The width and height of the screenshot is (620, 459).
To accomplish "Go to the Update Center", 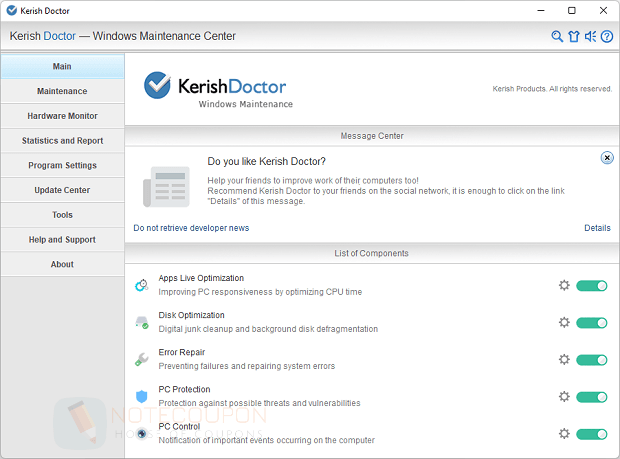I will click(62, 190).
